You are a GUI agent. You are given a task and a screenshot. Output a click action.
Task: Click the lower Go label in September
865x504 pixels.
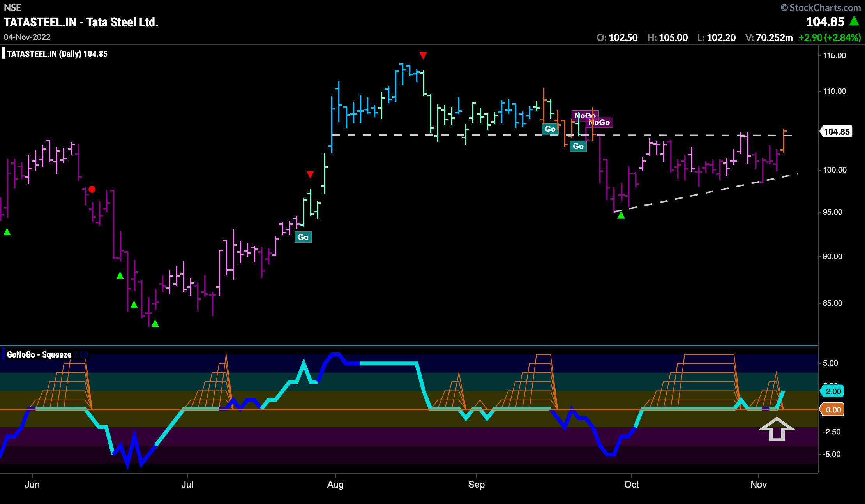click(578, 146)
